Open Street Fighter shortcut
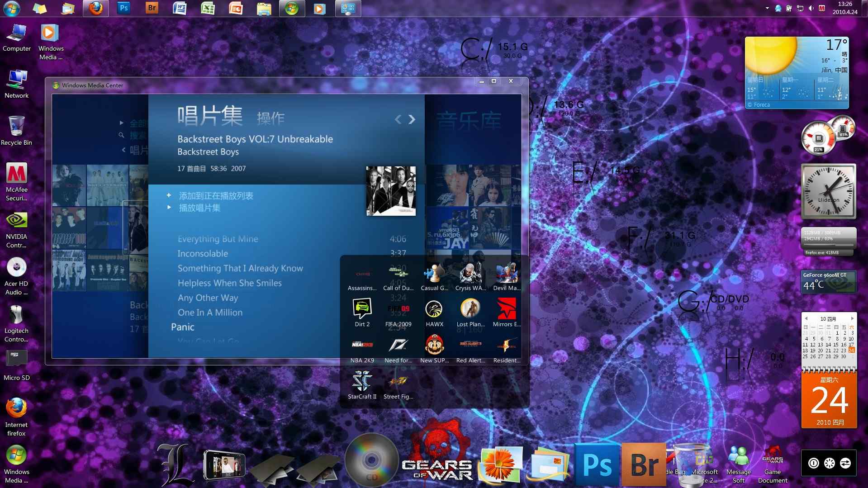Screen dimensions: 868x488 coord(398,386)
